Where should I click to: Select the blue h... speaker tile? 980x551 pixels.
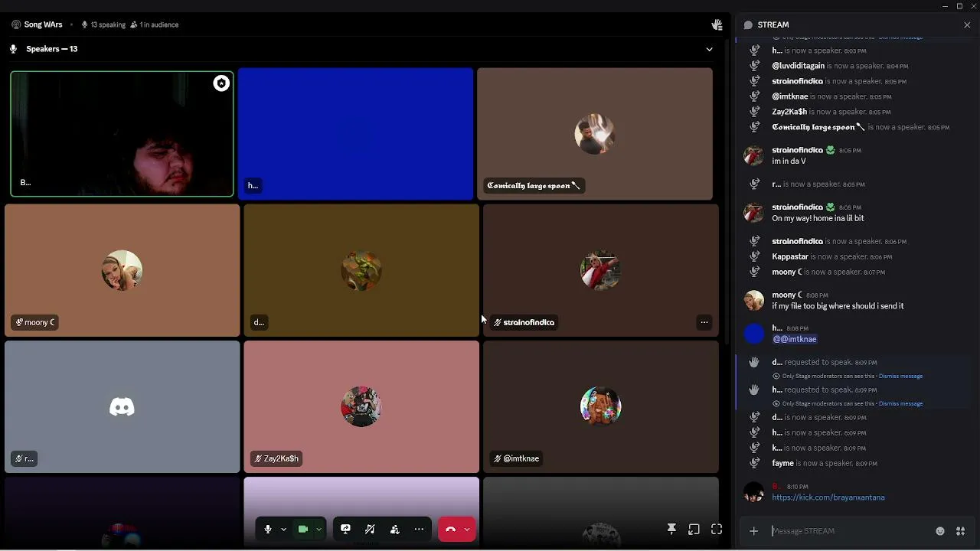355,134
